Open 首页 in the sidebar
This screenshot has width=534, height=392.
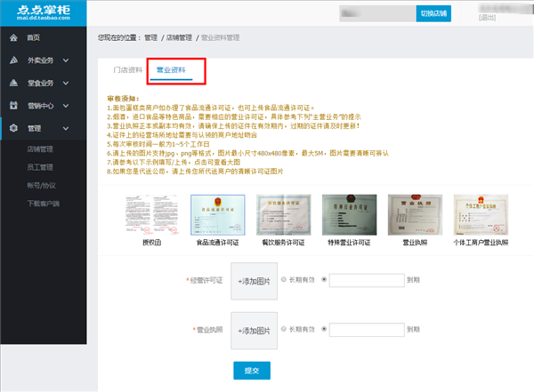(x=34, y=37)
